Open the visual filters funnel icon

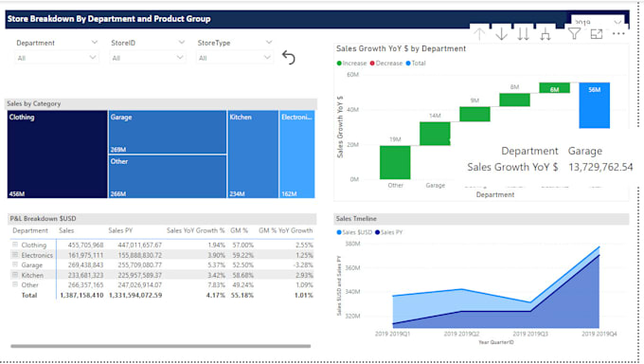click(x=574, y=33)
